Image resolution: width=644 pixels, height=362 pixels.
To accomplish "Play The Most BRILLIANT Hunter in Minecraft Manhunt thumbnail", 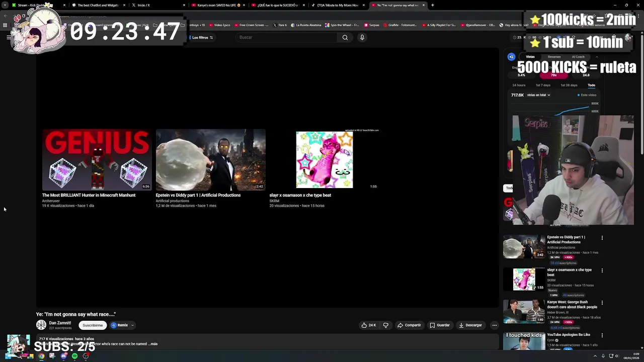I will (97, 160).
